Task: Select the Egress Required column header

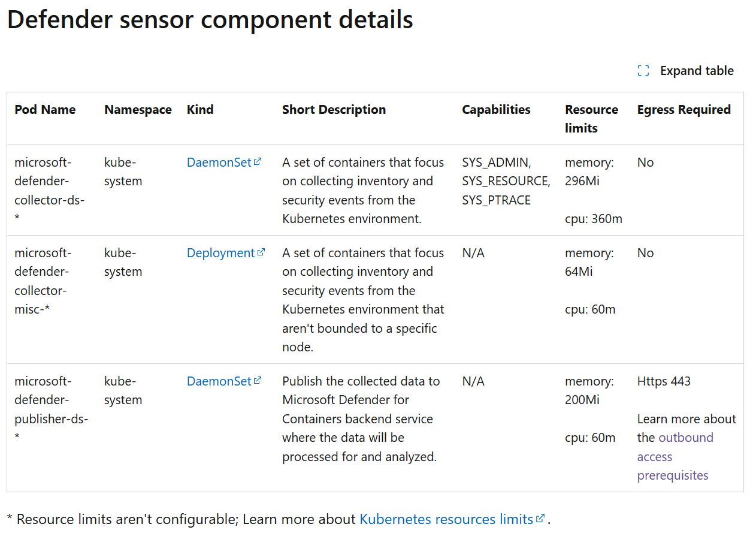Action: coord(684,109)
